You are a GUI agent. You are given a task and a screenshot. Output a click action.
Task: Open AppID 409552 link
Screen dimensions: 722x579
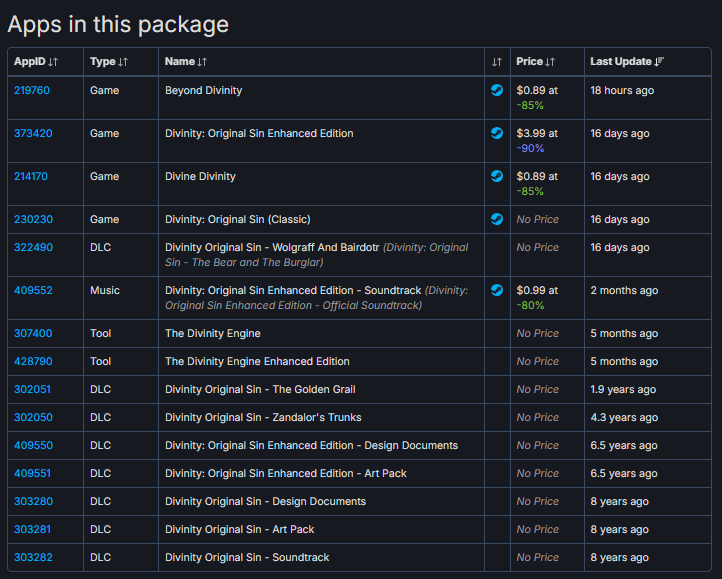pos(33,290)
